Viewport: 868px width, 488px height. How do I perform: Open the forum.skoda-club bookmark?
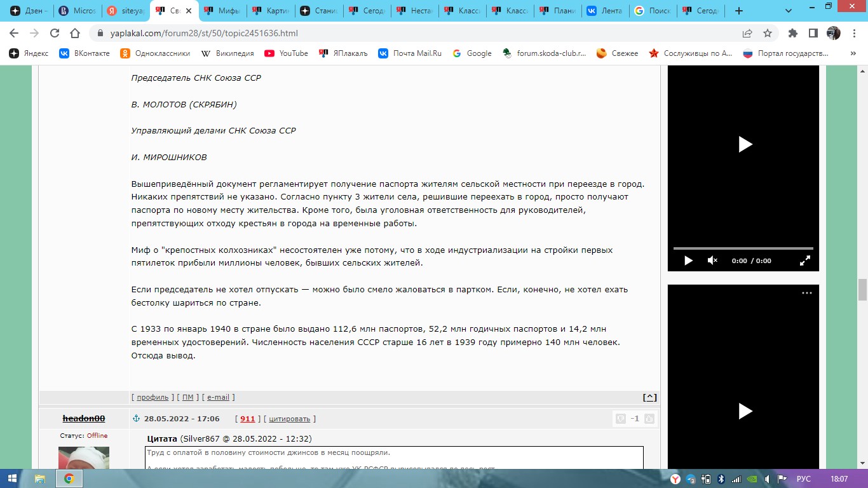(544, 53)
